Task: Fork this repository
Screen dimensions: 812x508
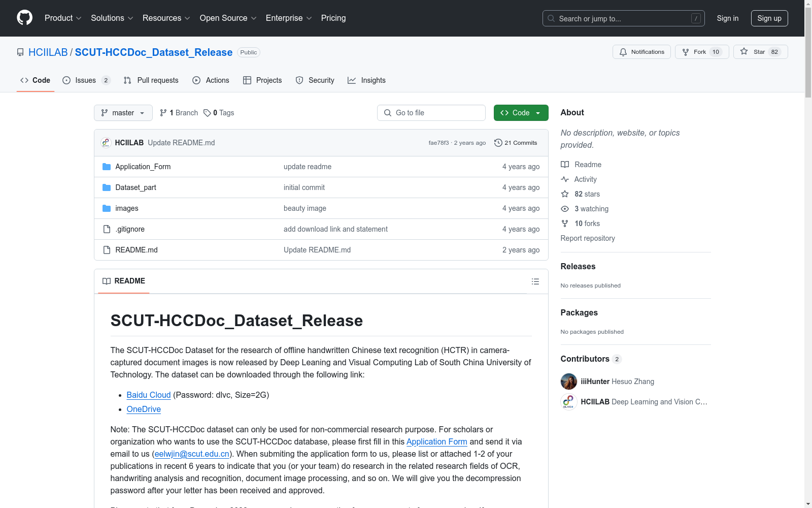Action: point(701,52)
